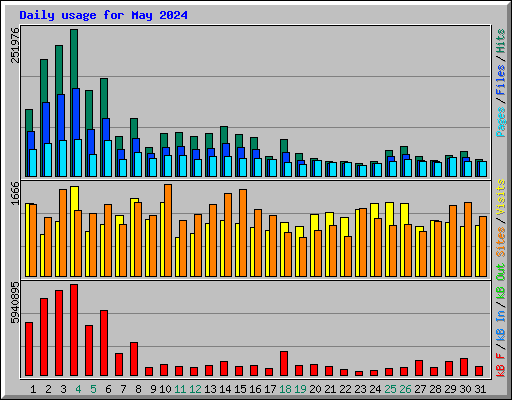
Task: Click the Sites legend label
Action: click(501, 242)
